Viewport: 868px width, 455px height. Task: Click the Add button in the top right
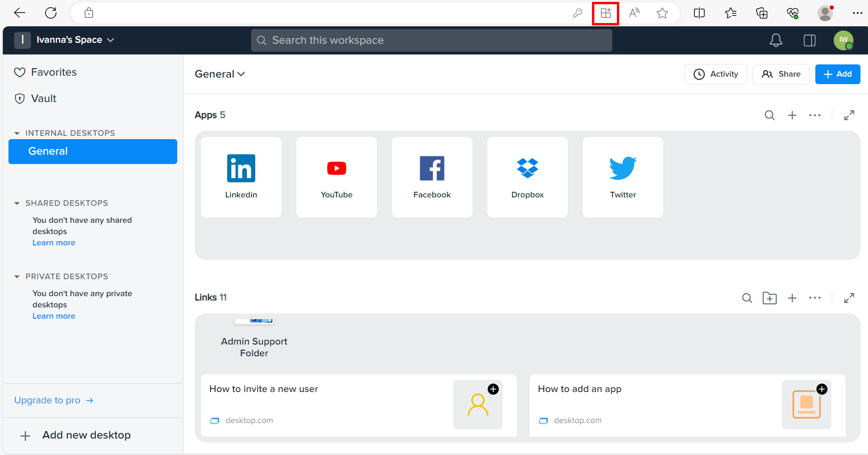(837, 74)
